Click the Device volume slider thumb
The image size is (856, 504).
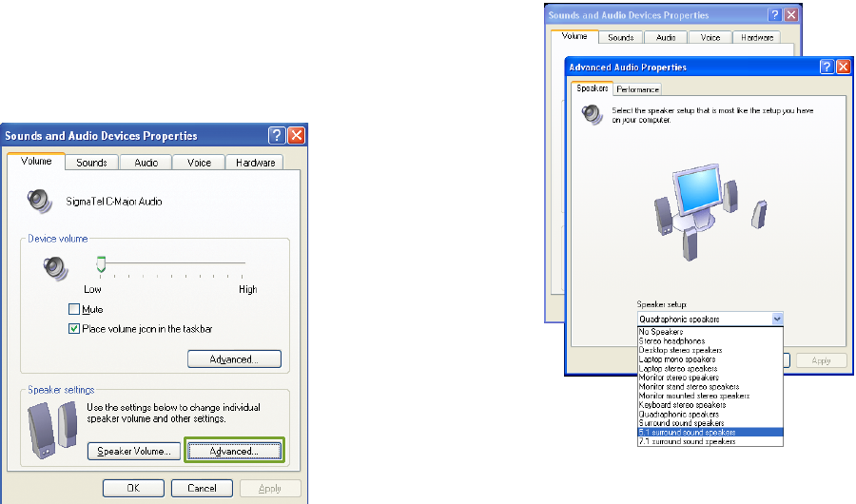tap(101, 264)
